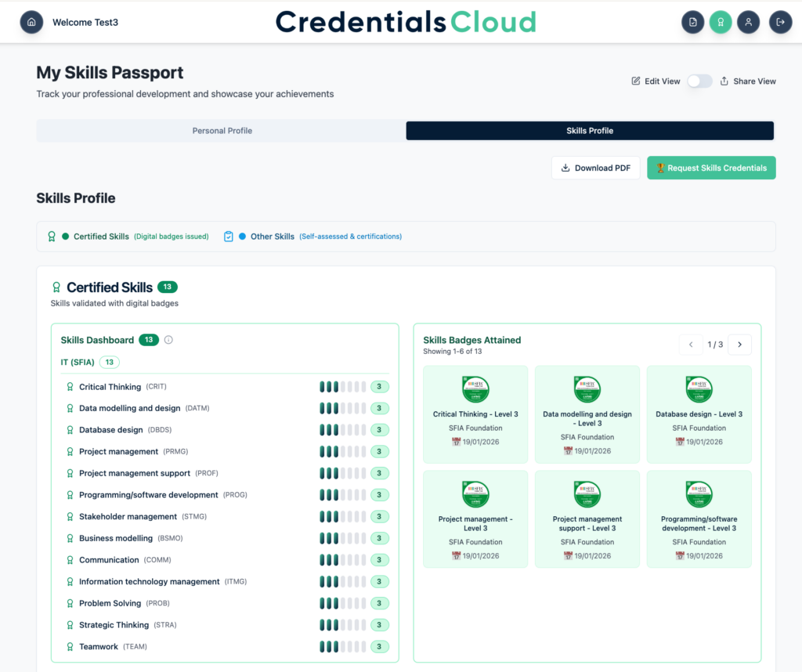Click the Share View upload icon
This screenshot has width=802, height=672.
[724, 81]
